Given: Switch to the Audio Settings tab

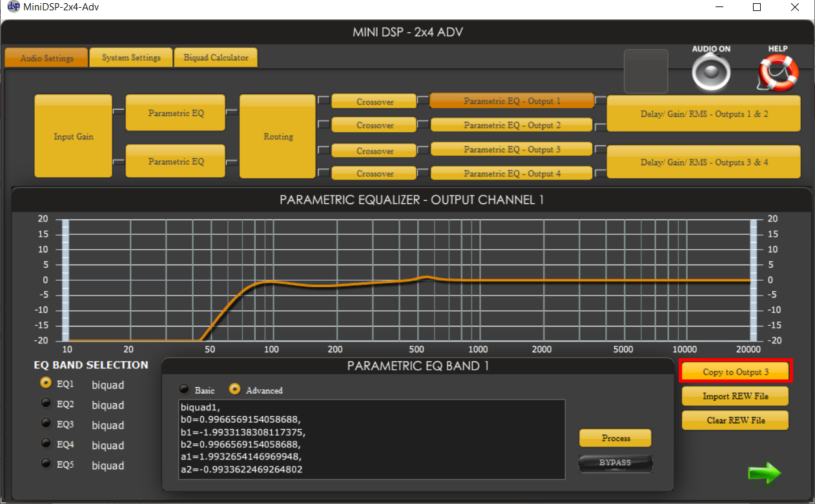Looking at the screenshot, I should tap(46, 57).
